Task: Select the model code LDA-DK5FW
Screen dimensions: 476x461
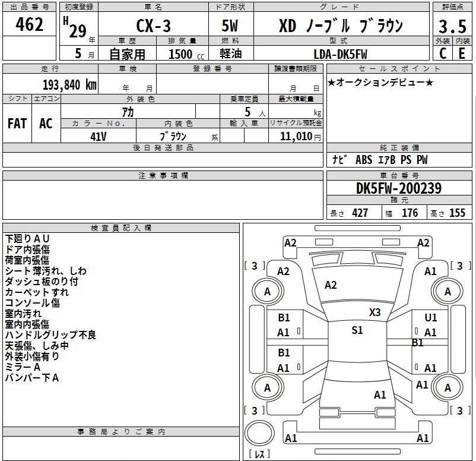Action: click(340, 55)
